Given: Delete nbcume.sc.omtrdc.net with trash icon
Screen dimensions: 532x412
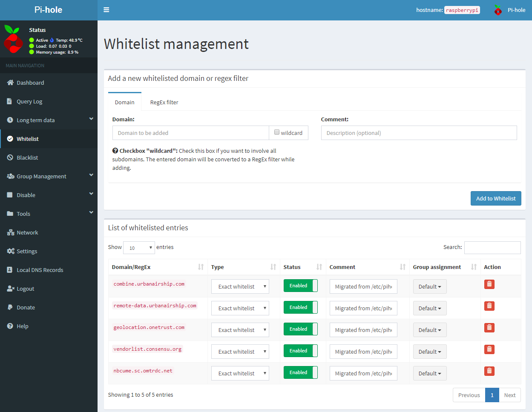Looking at the screenshot, I should [x=489, y=371].
